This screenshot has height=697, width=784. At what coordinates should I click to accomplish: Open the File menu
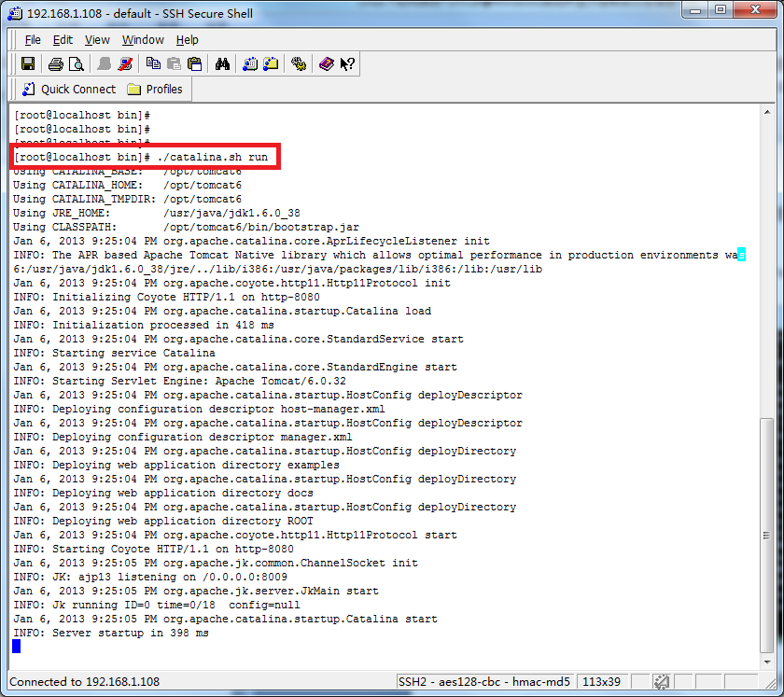[33, 40]
